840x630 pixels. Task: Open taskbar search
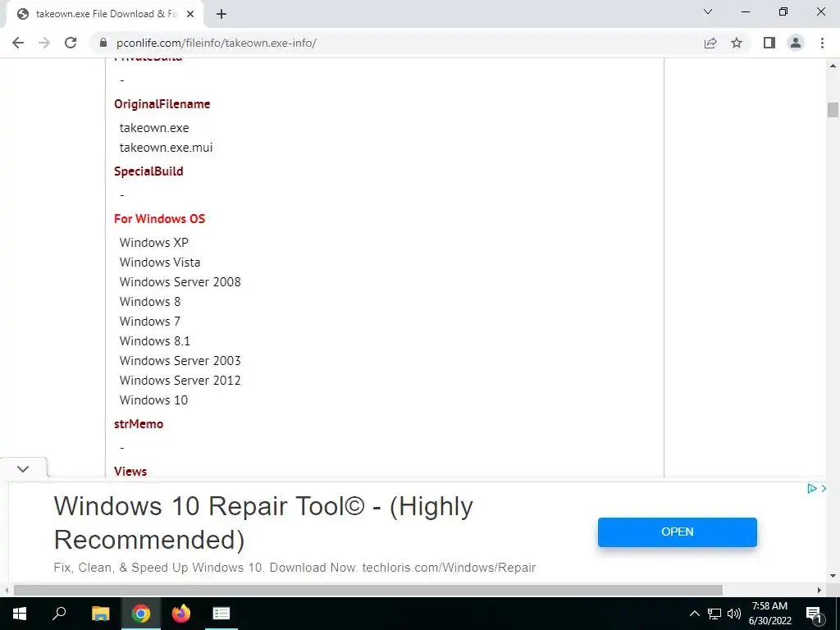coord(59,614)
